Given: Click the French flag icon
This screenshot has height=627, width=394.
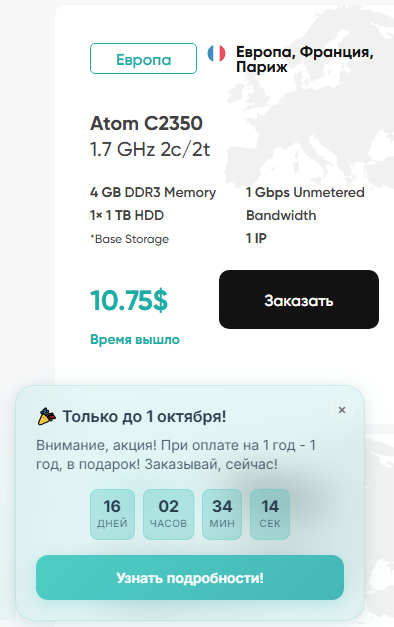Looking at the screenshot, I should click(216, 53).
